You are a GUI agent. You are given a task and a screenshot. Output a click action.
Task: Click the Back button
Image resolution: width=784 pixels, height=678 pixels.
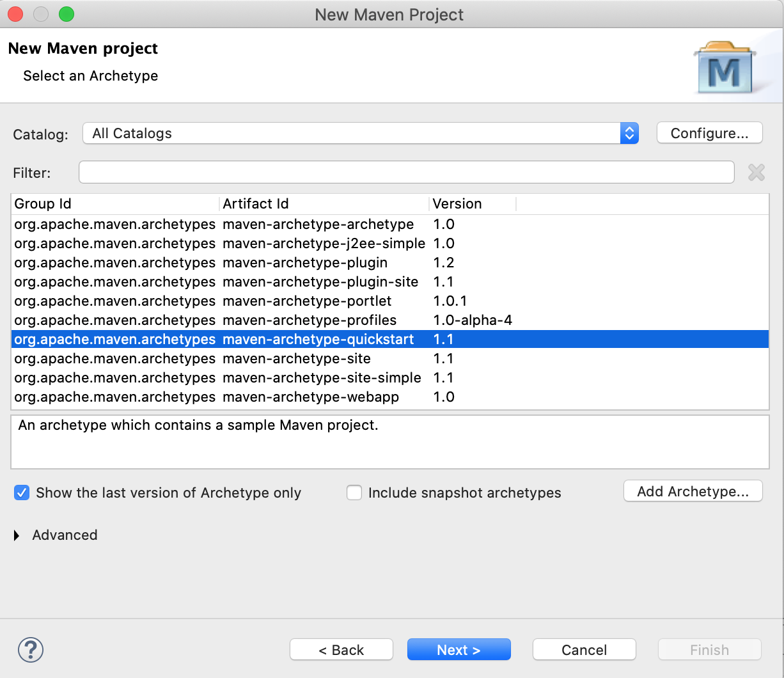coord(341,649)
